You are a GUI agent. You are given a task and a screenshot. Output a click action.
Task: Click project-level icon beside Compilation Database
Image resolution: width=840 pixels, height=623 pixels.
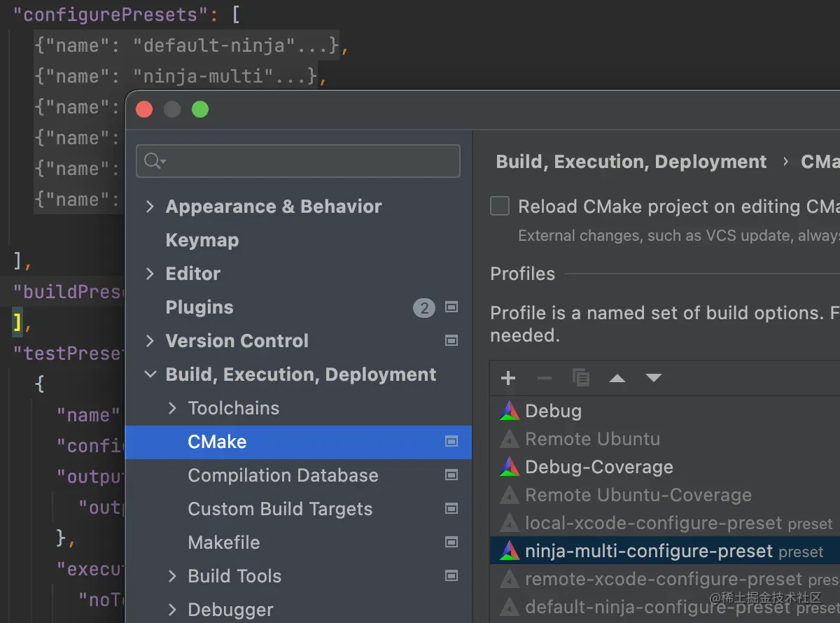[451, 475]
